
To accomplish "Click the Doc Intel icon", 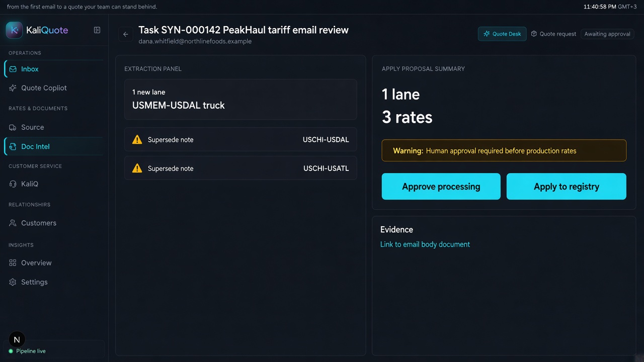I will click(13, 146).
